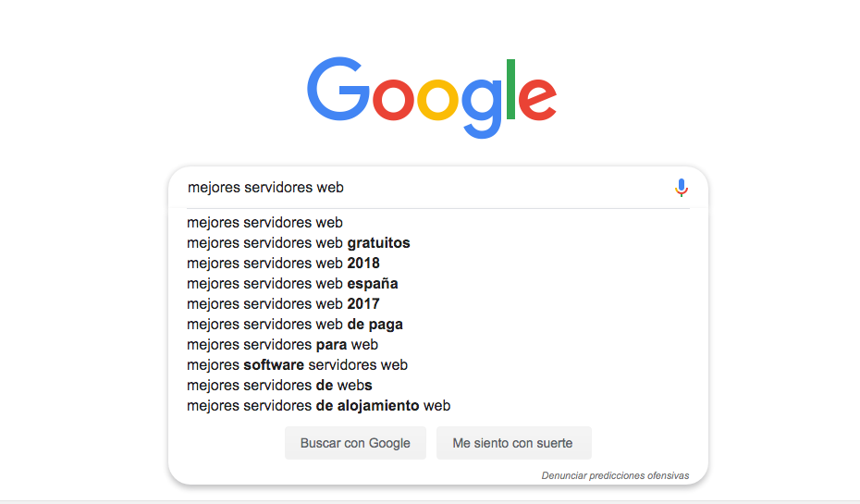Click the green letter l in the Google logo
Viewport: 860px width, 504px height.
coord(510,89)
